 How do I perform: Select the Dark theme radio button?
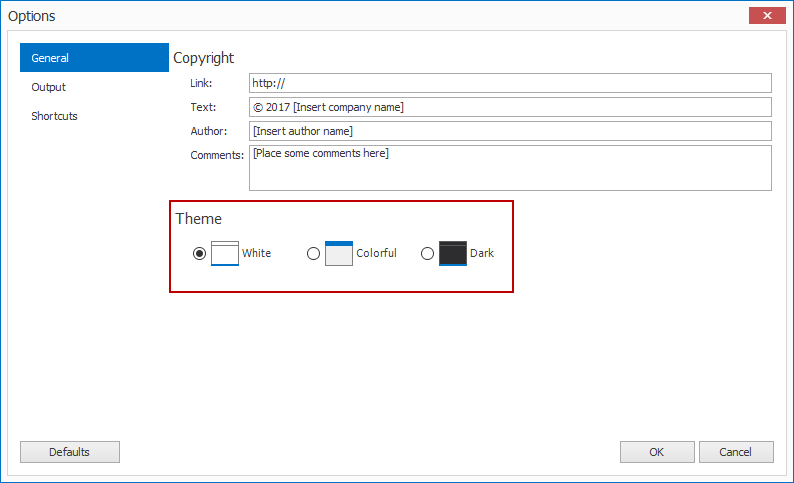coord(427,253)
